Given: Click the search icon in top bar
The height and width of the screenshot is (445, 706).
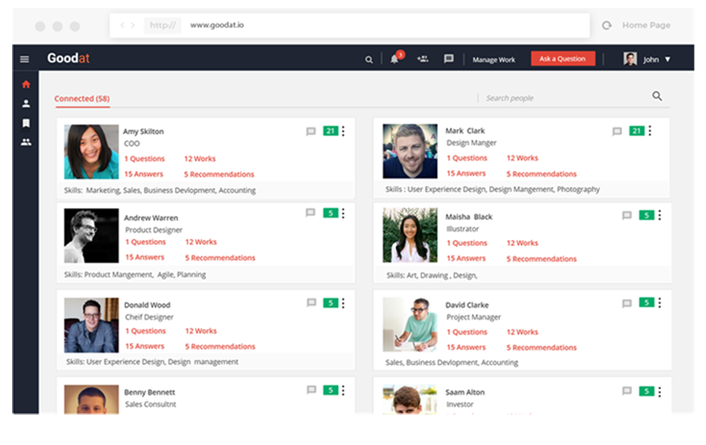Looking at the screenshot, I should point(369,59).
